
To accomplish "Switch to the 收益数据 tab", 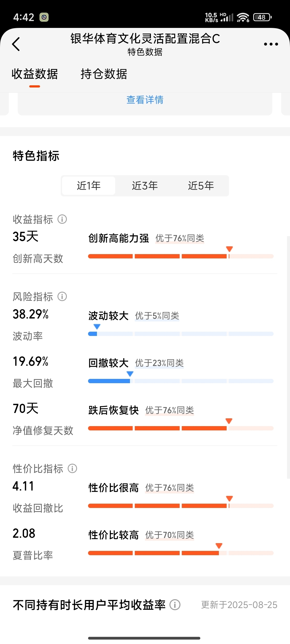I will [x=35, y=74].
